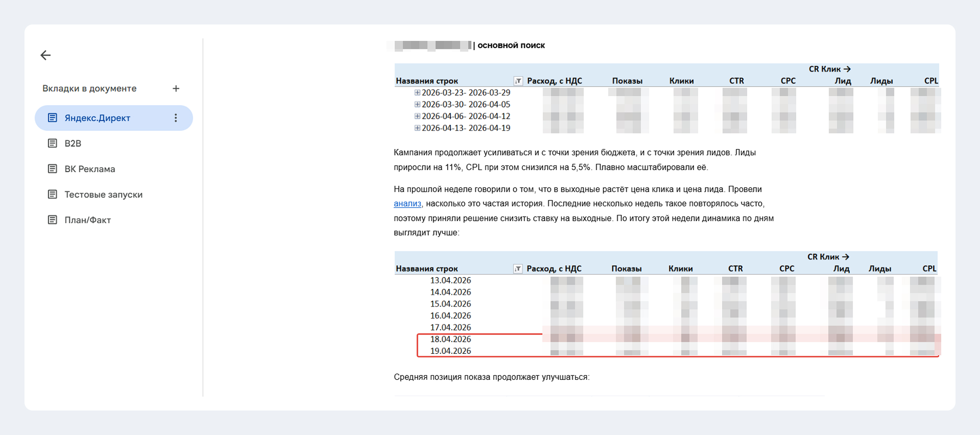This screenshot has width=980, height=435.
Task: Select the 13.04.2026 row label
Action: [450, 280]
